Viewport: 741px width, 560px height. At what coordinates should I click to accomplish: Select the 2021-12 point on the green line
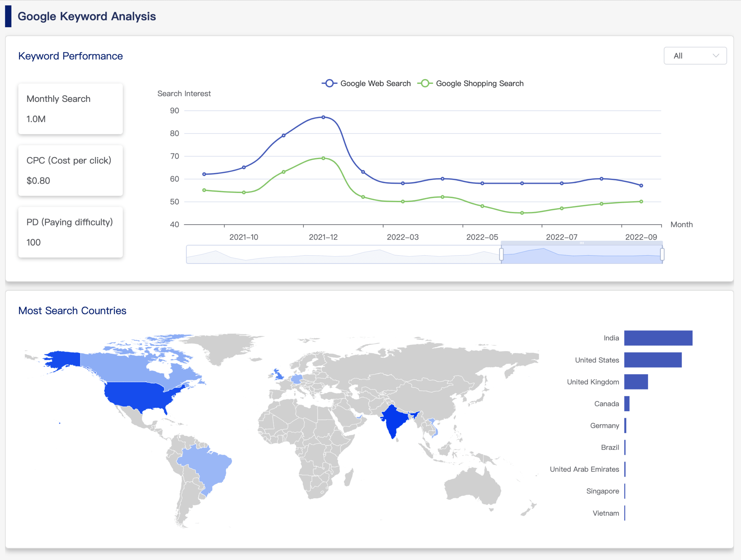(x=323, y=158)
